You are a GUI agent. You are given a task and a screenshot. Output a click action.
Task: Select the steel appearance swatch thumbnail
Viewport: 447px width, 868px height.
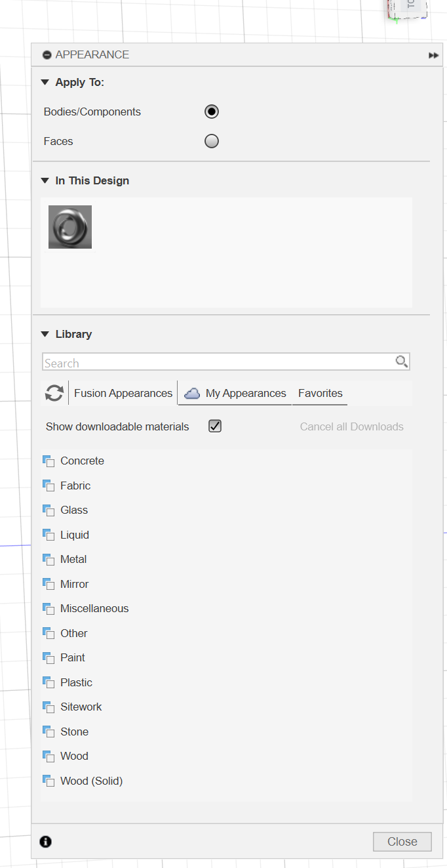(70, 227)
